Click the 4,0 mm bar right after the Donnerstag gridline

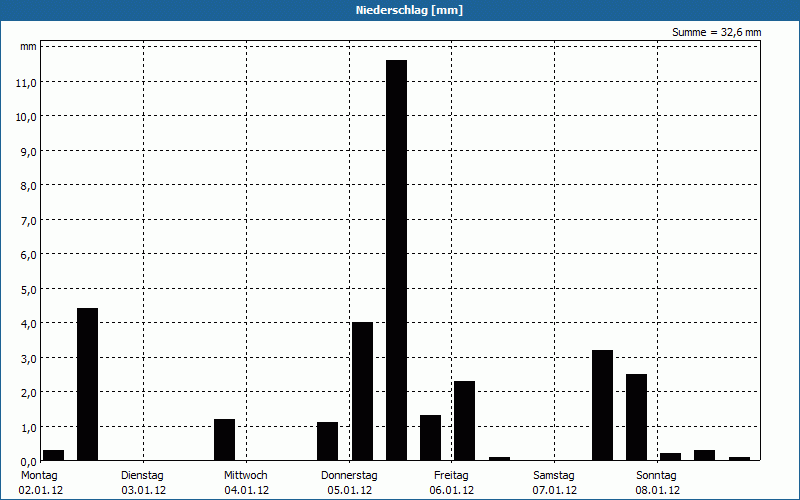[362, 391]
